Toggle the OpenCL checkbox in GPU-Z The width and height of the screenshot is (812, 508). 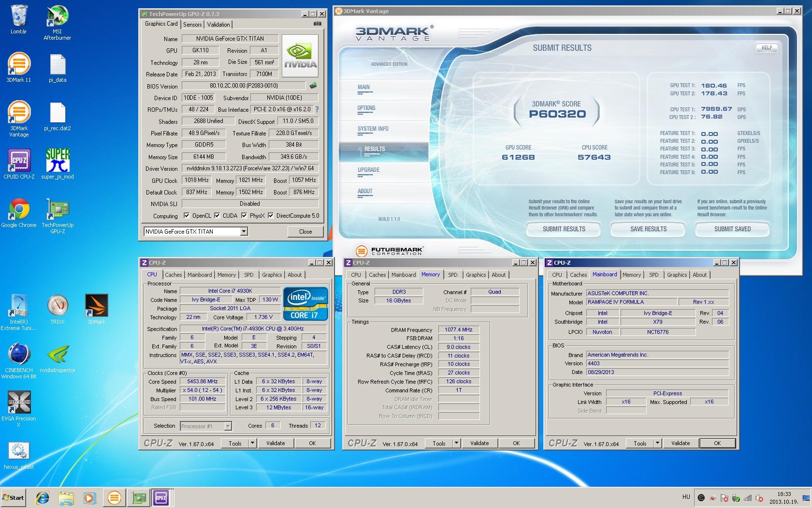click(187, 216)
